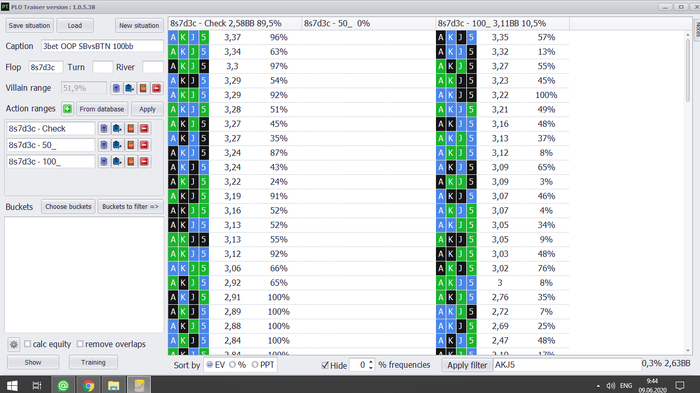
Task: Click the Flop input field
Action: [46, 67]
